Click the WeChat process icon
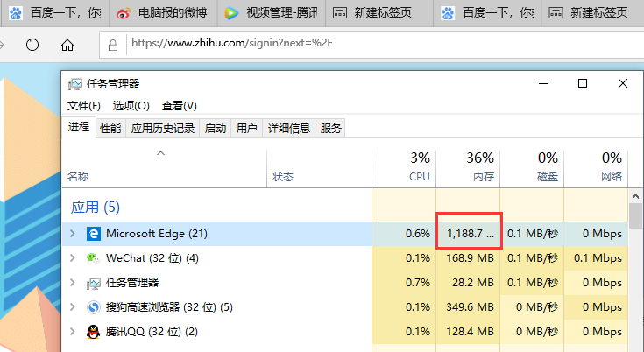This screenshot has width=644, height=352. (x=93, y=258)
